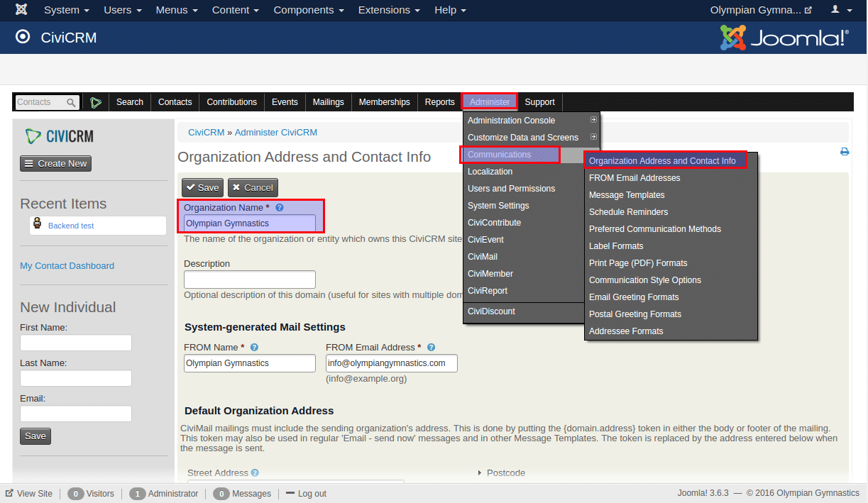868x503 pixels.
Task: Open the Administer menu
Action: (x=490, y=102)
